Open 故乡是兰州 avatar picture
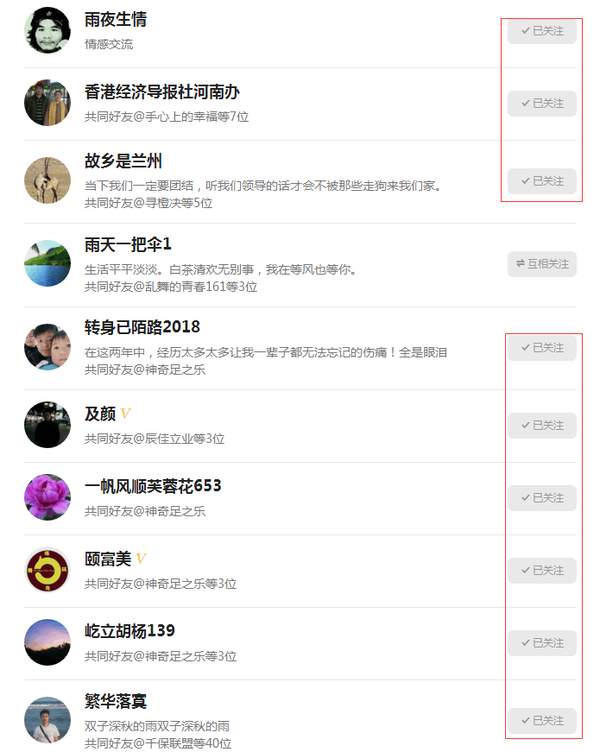The width and height of the screenshot is (600, 752). click(47, 181)
